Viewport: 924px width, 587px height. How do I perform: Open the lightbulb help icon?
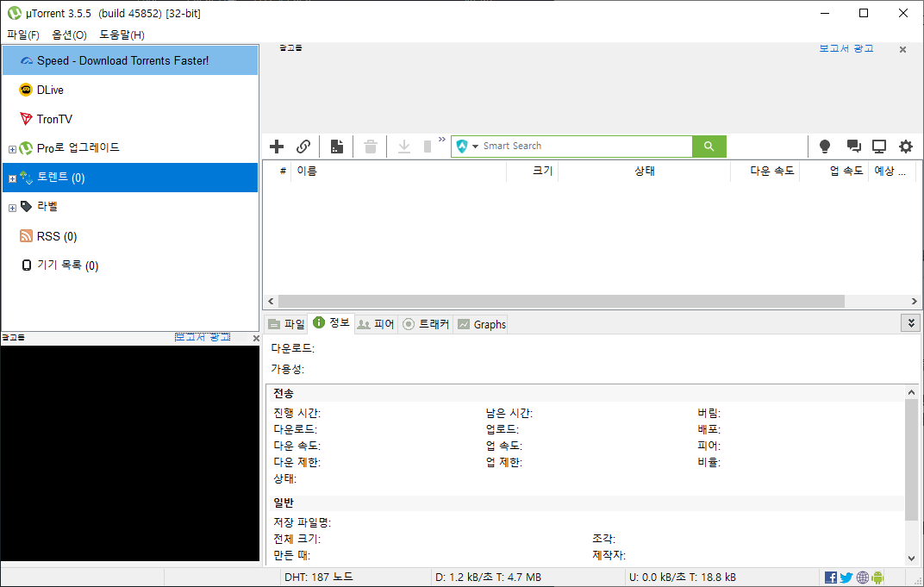tap(825, 147)
